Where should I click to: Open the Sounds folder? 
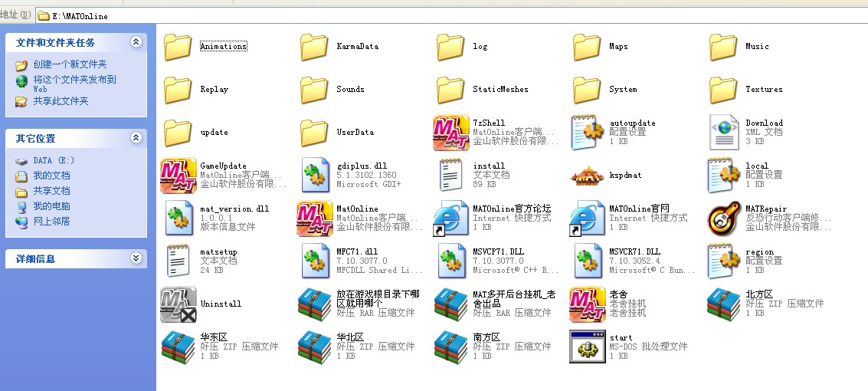(314, 90)
